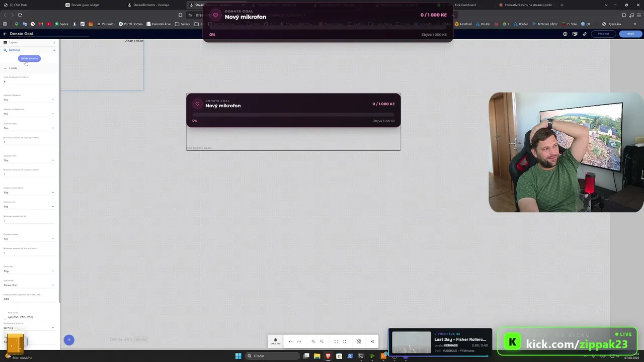This screenshot has height=362, width=644.
Task: Open Microsoft Store from the taskbar
Action: click(339, 356)
